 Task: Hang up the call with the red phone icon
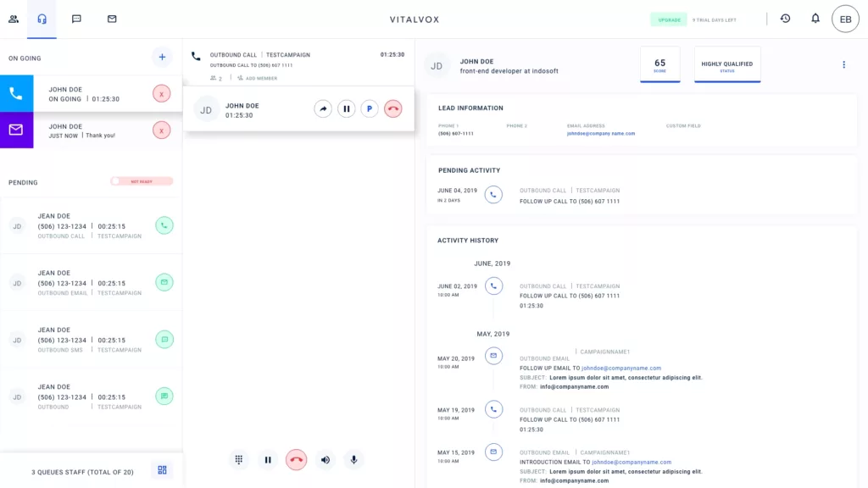(296, 459)
